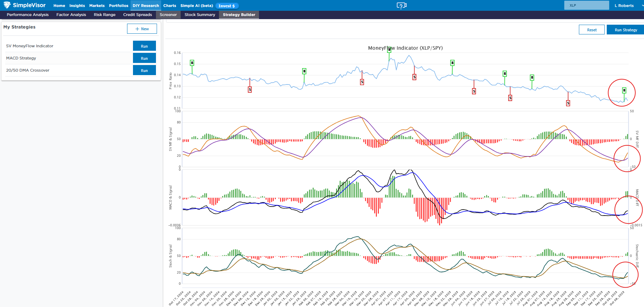Image resolution: width=644 pixels, height=307 pixels.
Task: Switch to the Screener tab
Action: click(x=168, y=15)
